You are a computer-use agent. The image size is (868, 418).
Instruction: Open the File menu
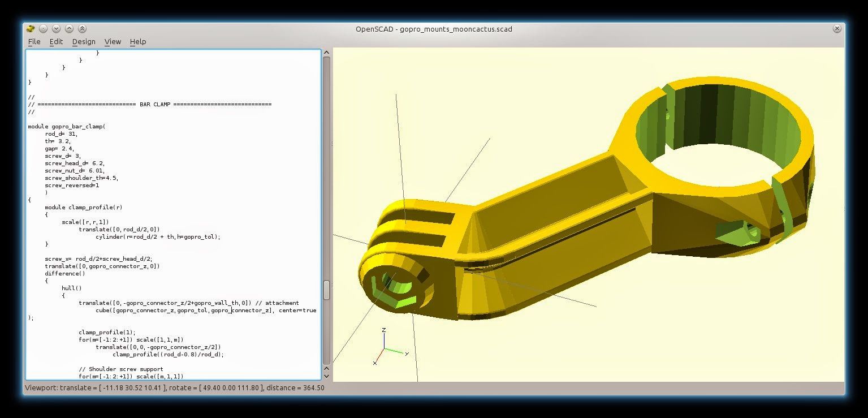34,41
